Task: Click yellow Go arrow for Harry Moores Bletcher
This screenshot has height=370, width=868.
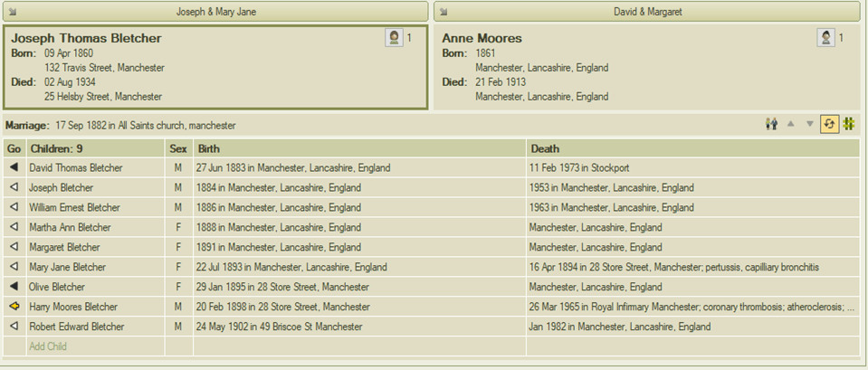Action: 14,307
